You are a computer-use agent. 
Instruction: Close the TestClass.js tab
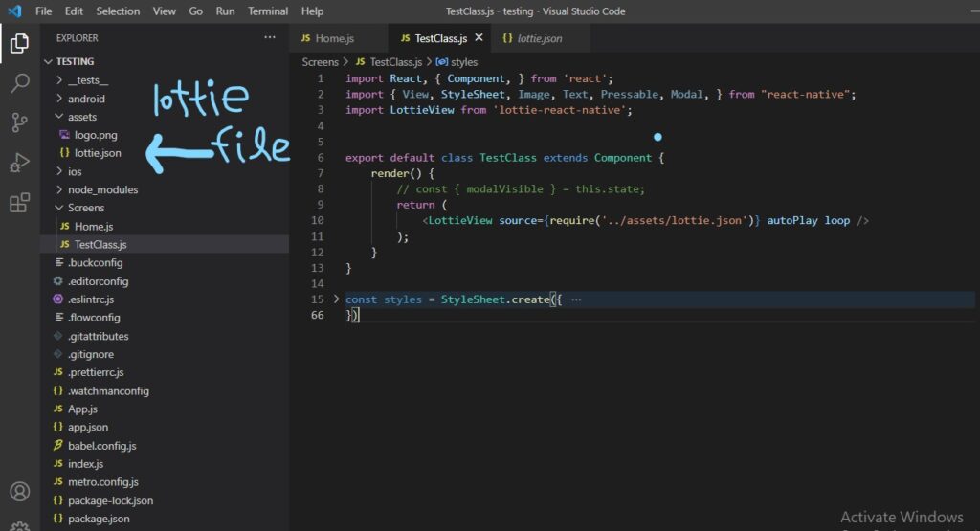point(479,38)
